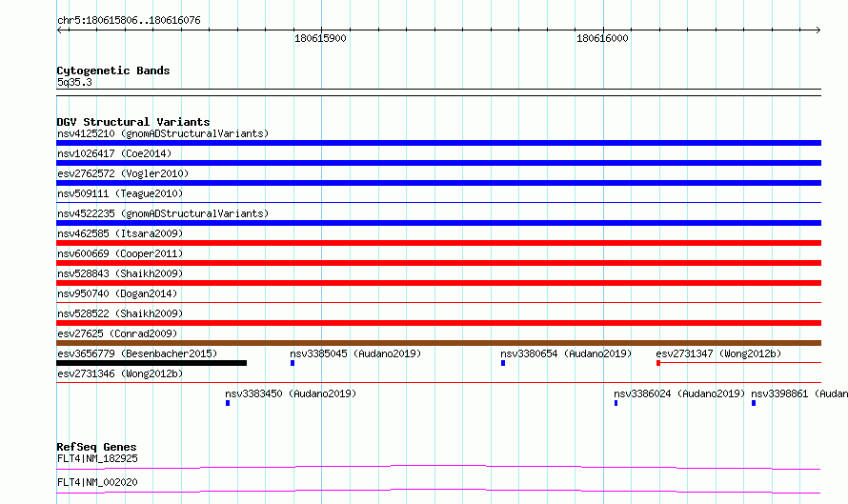Click the chr5:180615806..180616076 region label

pos(129,20)
